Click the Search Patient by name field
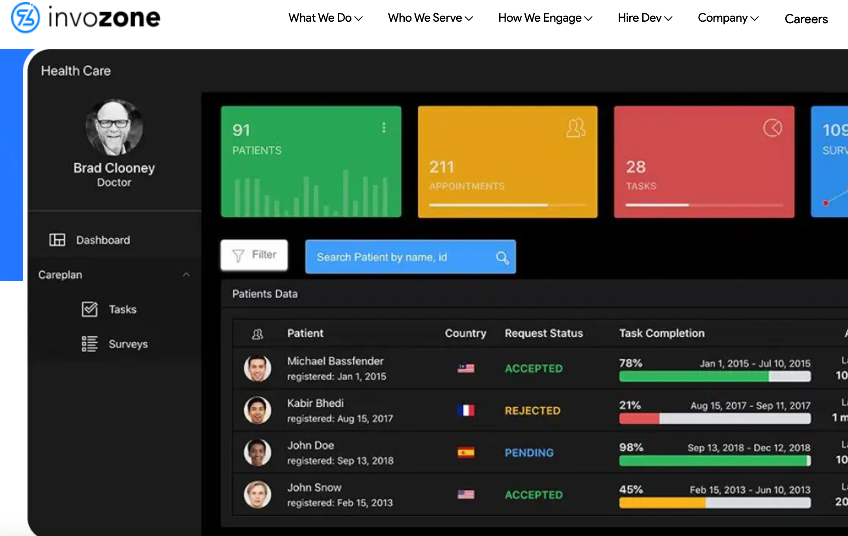 click(x=400, y=257)
